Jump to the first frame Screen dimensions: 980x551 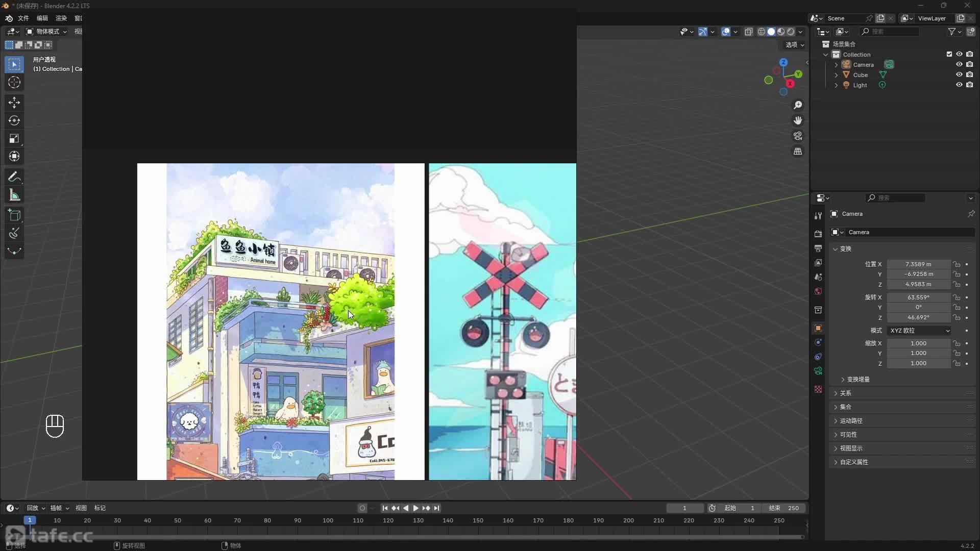(385, 508)
